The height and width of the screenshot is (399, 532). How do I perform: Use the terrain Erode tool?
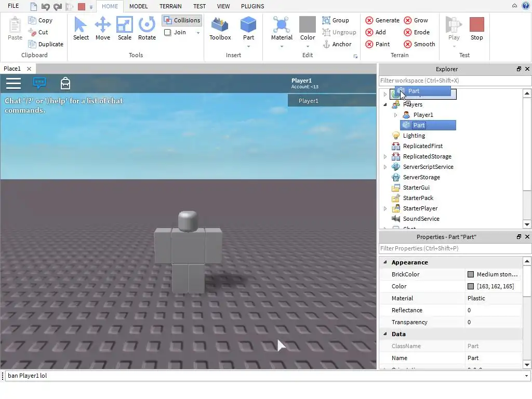[x=417, y=32]
